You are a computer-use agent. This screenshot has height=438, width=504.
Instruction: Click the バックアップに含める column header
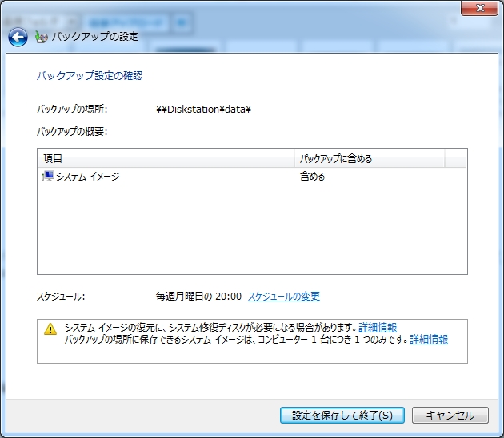point(370,158)
